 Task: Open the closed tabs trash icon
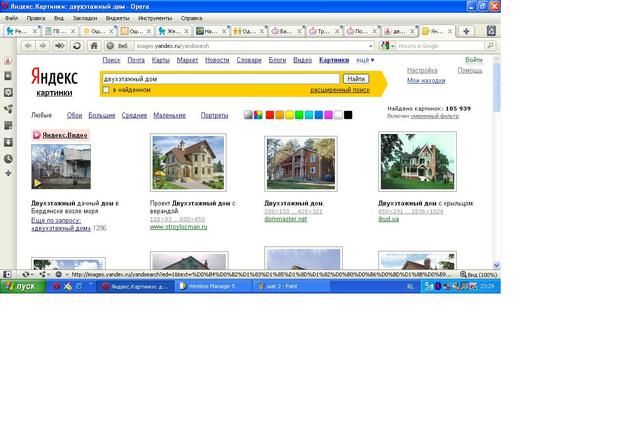(491, 31)
